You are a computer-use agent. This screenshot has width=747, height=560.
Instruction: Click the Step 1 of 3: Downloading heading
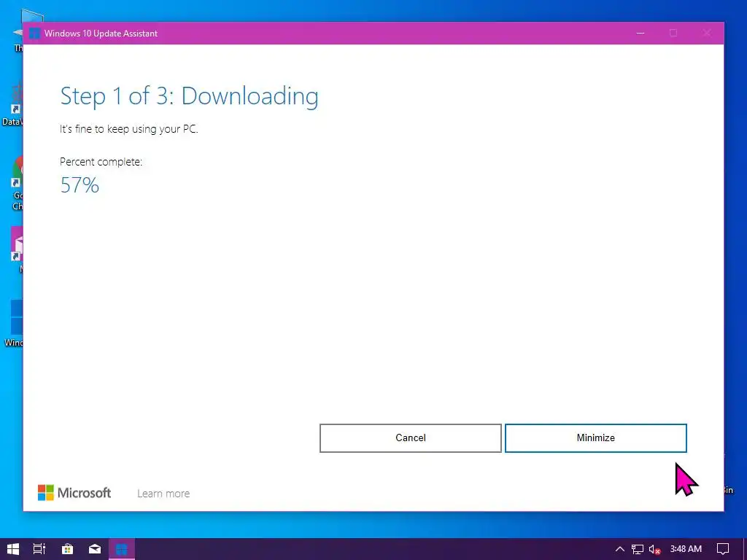[x=189, y=96]
